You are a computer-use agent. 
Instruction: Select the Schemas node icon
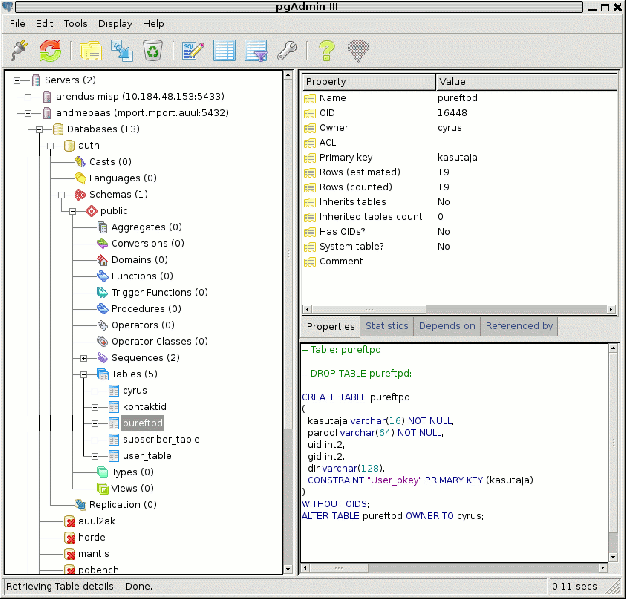click(80, 194)
